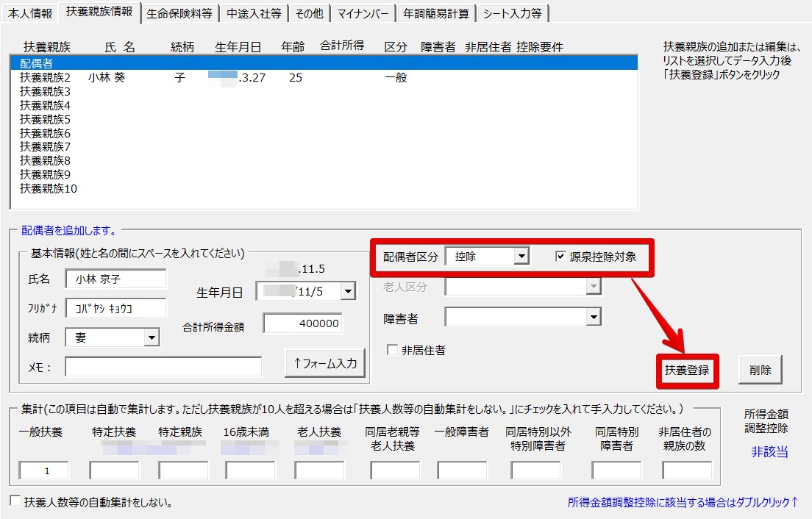Screen dimensions: 812x519
Task: Click the ↑フォーム入力 button
Action: [324, 363]
